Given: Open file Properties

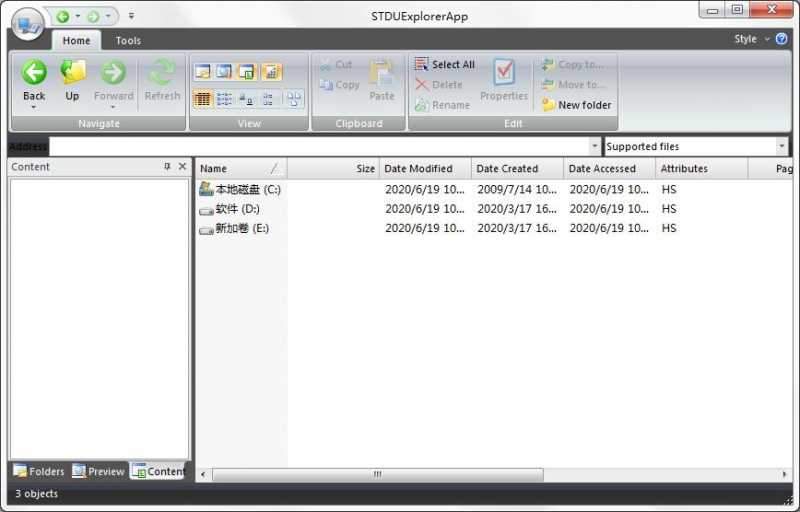Looking at the screenshot, I should [x=504, y=80].
